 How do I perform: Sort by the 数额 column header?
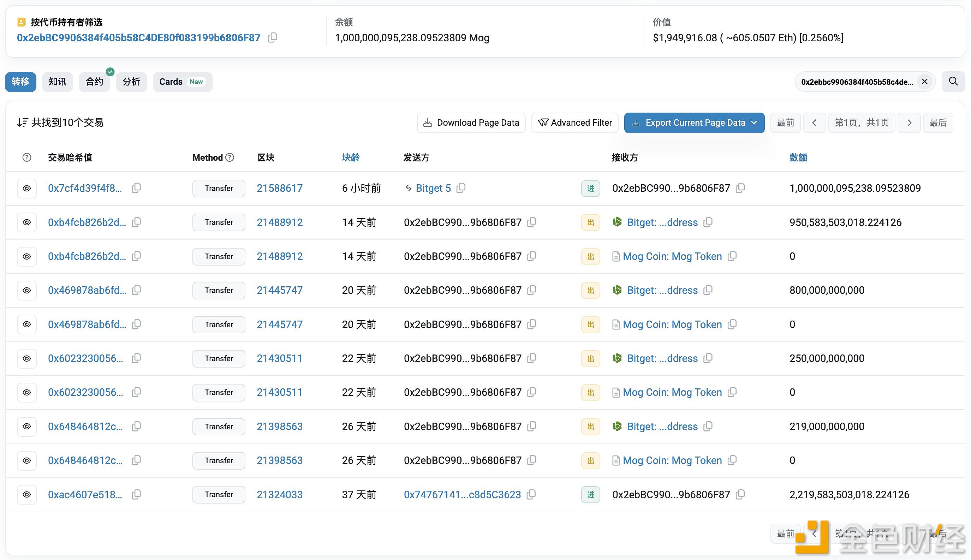[x=798, y=157]
